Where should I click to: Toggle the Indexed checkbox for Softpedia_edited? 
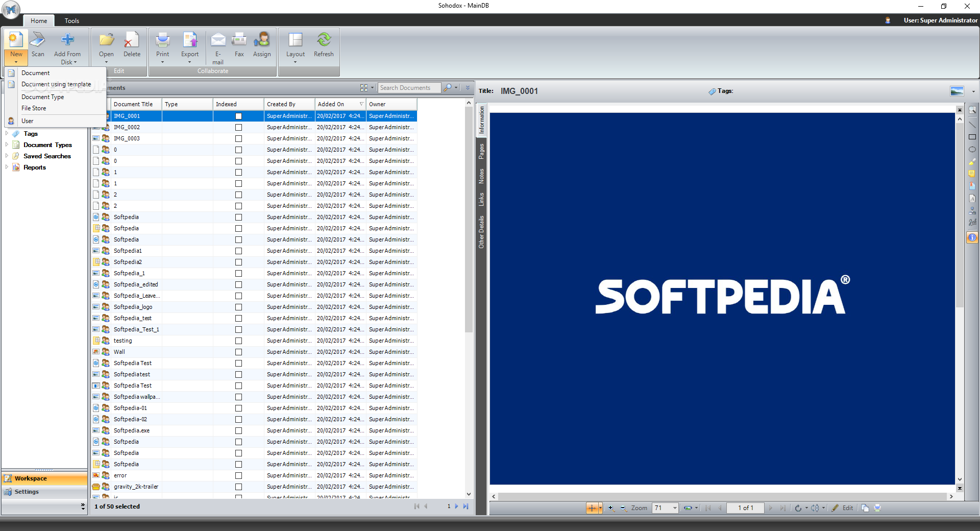[x=238, y=284]
